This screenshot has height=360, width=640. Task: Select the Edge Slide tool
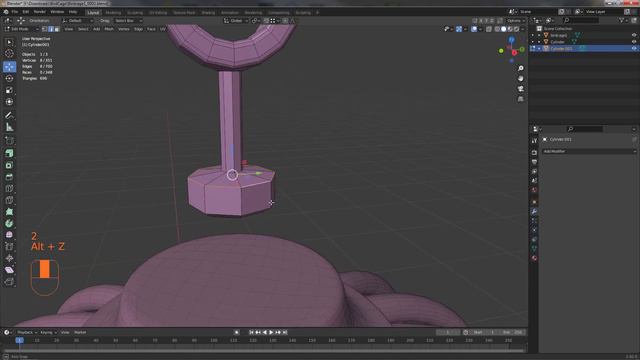coord(9,247)
